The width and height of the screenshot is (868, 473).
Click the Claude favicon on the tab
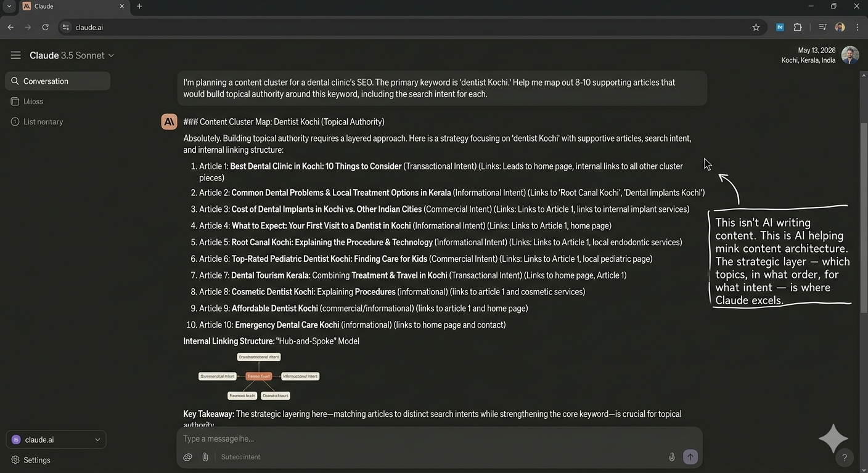pyautogui.click(x=27, y=6)
